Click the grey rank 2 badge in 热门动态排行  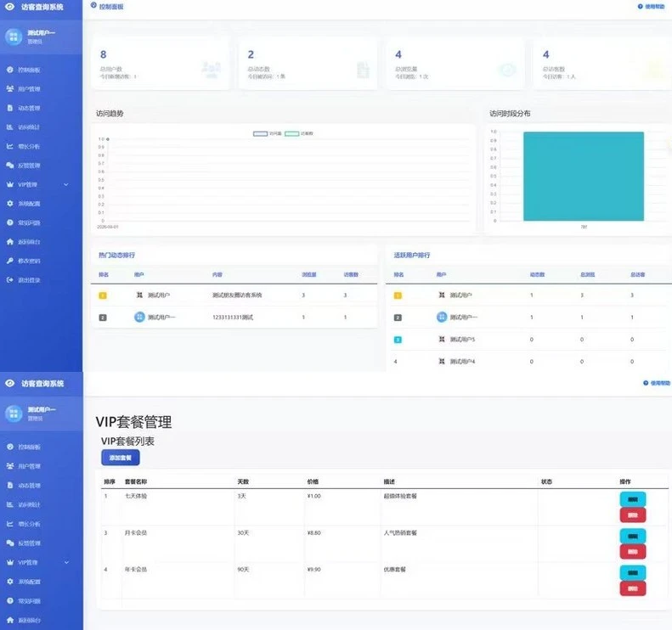pos(103,318)
